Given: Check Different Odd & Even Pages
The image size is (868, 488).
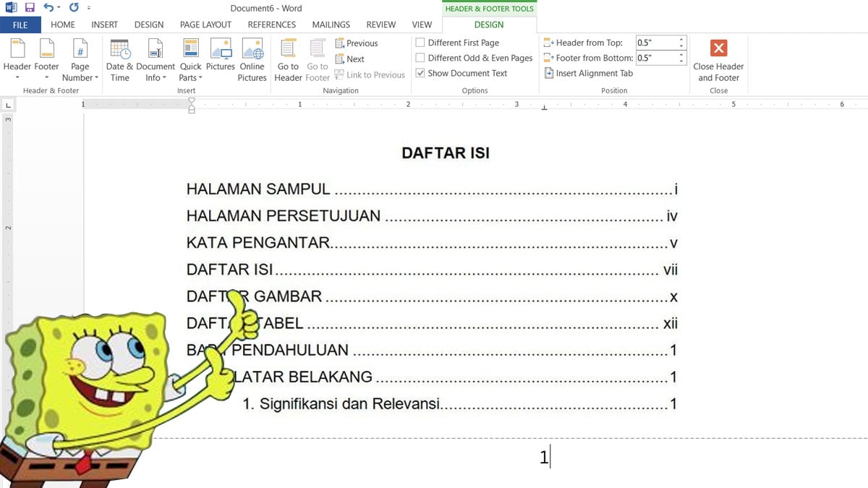Looking at the screenshot, I should [x=420, y=58].
